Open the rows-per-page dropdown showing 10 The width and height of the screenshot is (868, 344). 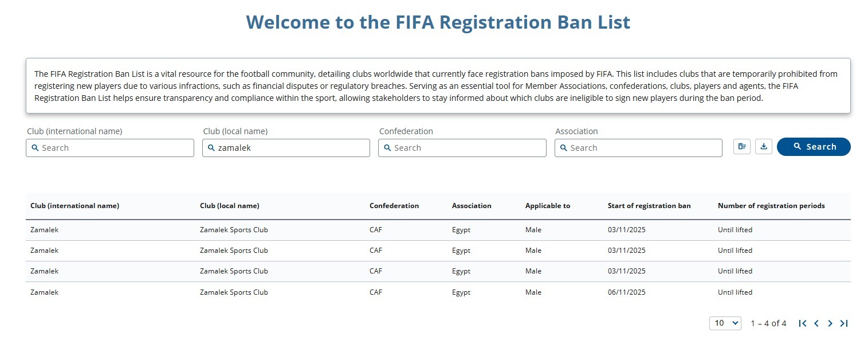pos(725,323)
